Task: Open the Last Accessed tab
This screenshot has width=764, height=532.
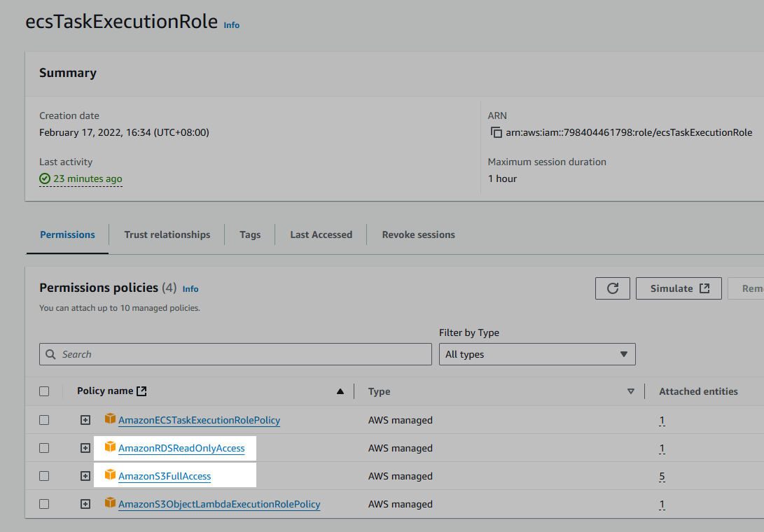Action: (321, 234)
